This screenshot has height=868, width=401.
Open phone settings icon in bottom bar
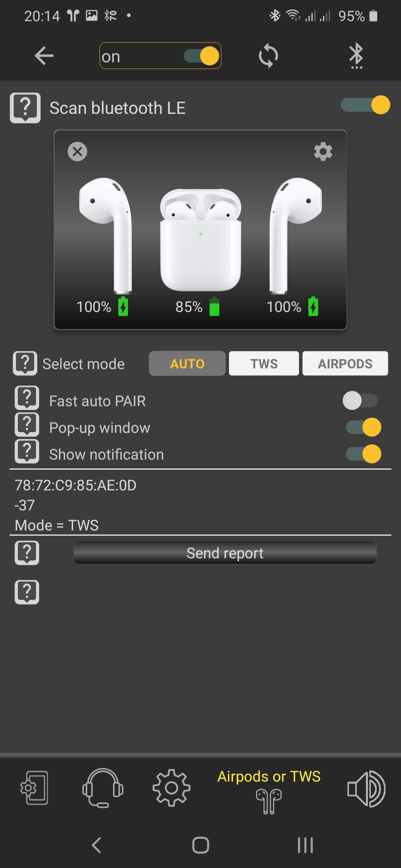point(34,788)
